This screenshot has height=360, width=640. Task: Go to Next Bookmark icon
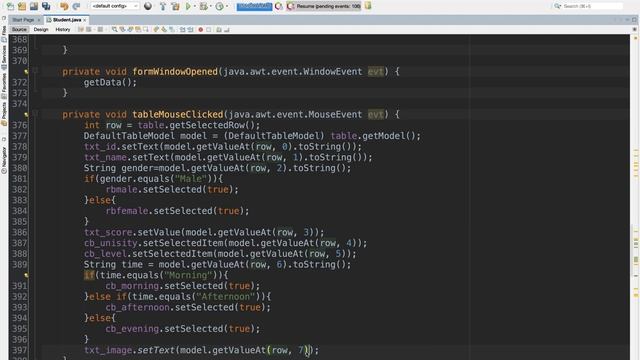tap(164, 29)
